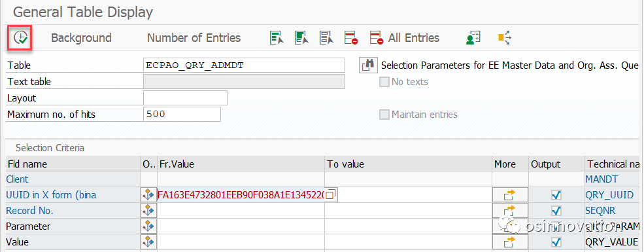Viewport: 644px width, 252px height.
Task: Open selection option icon for Value row
Action: point(148,242)
